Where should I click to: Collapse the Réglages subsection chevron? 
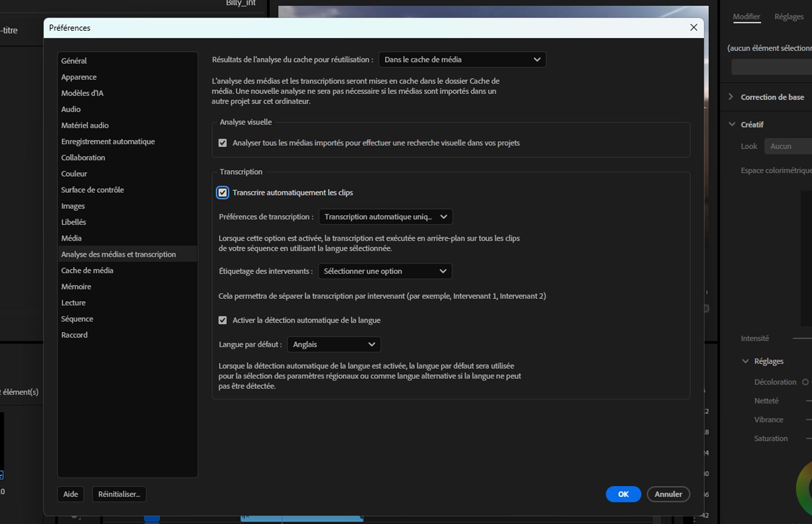coord(745,361)
